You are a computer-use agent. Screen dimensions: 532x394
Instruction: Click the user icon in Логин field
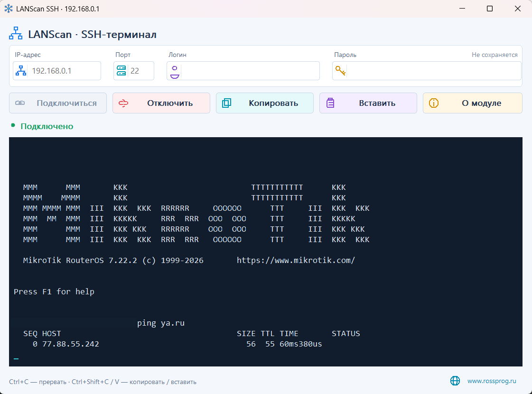click(x=175, y=72)
